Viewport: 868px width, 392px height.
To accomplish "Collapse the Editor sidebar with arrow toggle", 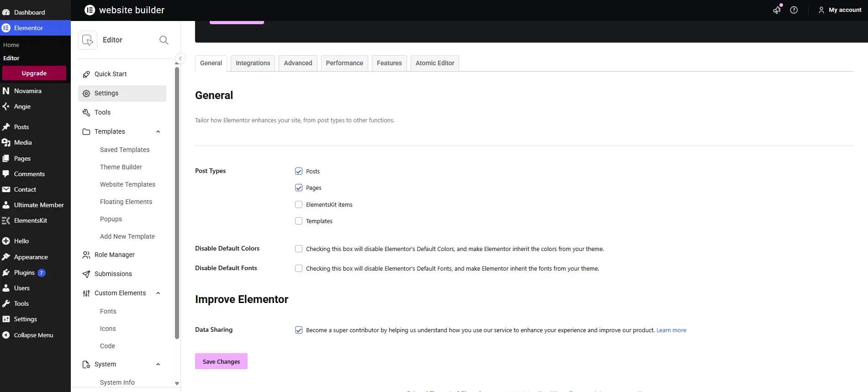I will point(180,58).
